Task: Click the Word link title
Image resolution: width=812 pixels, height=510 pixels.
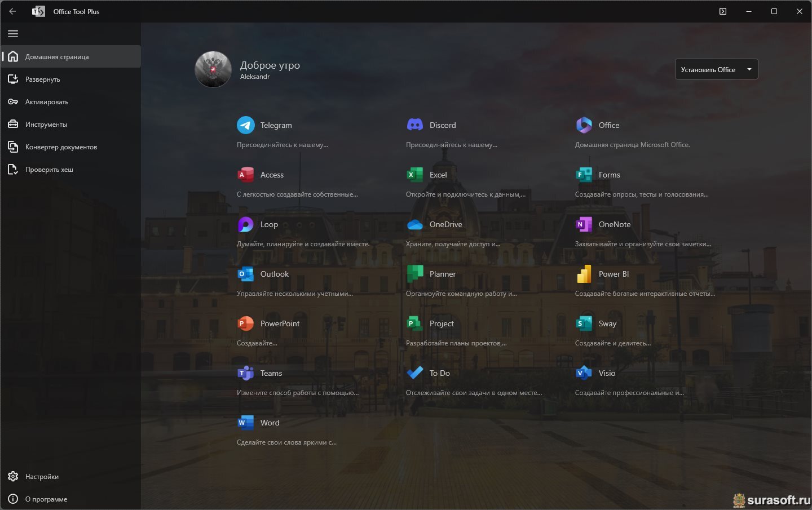Action: [270, 423]
